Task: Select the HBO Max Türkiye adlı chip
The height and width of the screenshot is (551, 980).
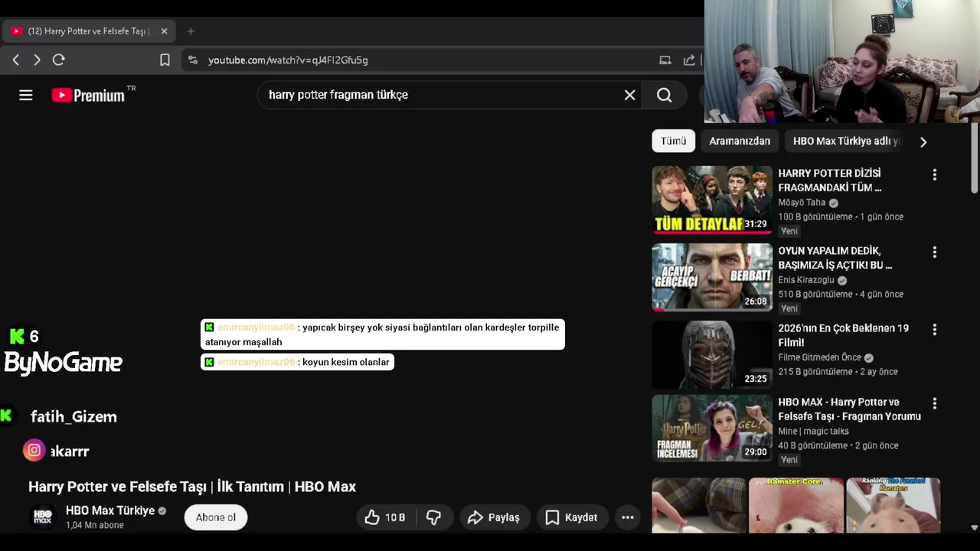Action: [x=846, y=141]
